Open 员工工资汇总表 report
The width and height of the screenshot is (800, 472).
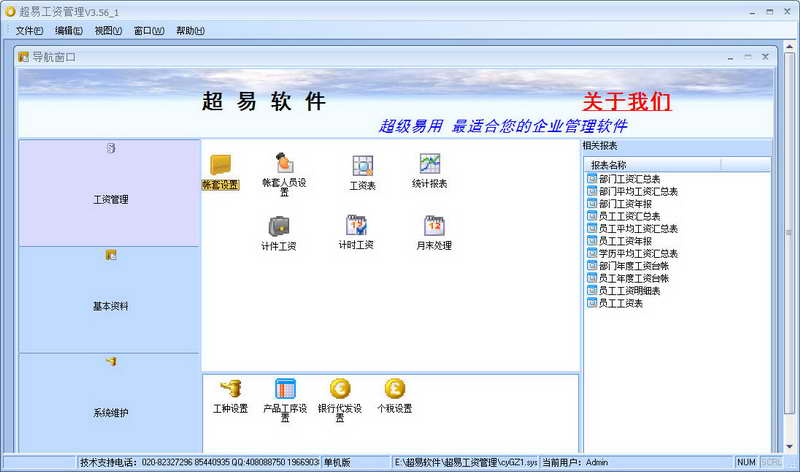623,216
